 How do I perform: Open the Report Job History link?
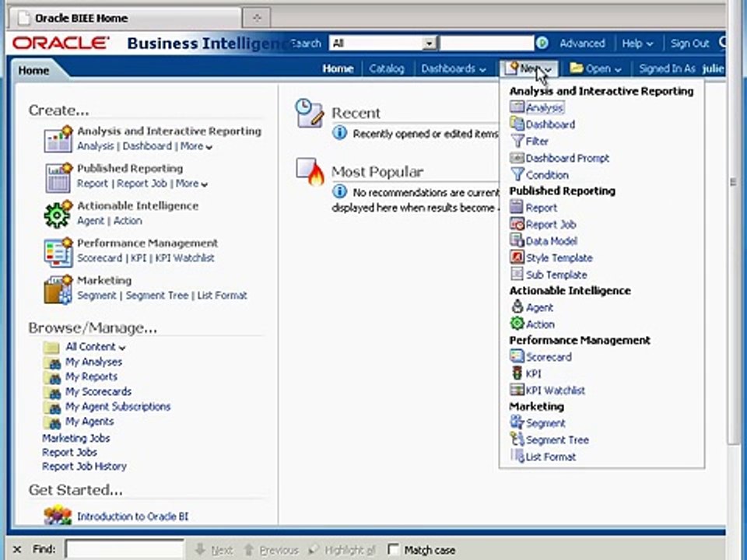tap(84, 466)
